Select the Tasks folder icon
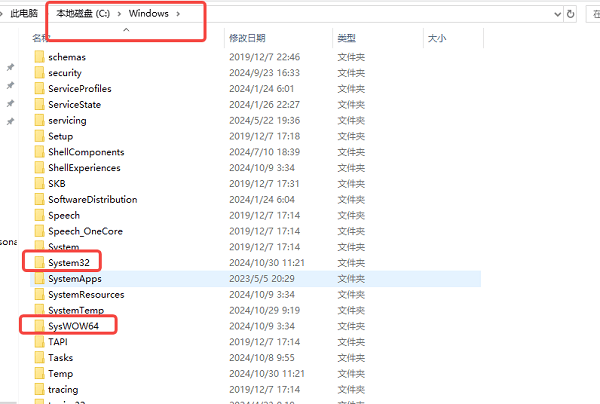 pyautogui.click(x=39, y=357)
